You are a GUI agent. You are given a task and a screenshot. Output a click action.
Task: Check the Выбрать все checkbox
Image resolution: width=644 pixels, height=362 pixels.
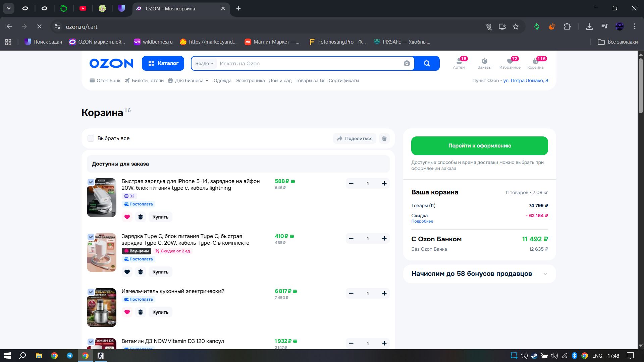click(x=91, y=138)
